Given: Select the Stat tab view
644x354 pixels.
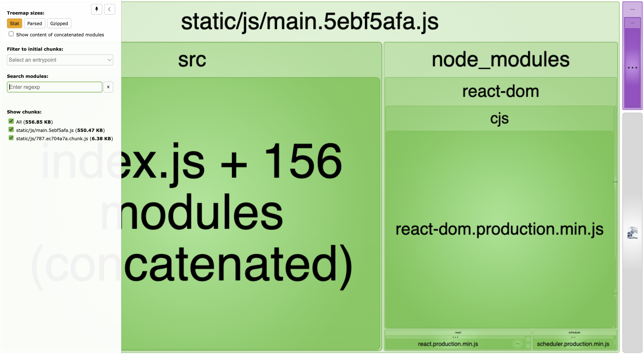Looking at the screenshot, I should point(14,23).
